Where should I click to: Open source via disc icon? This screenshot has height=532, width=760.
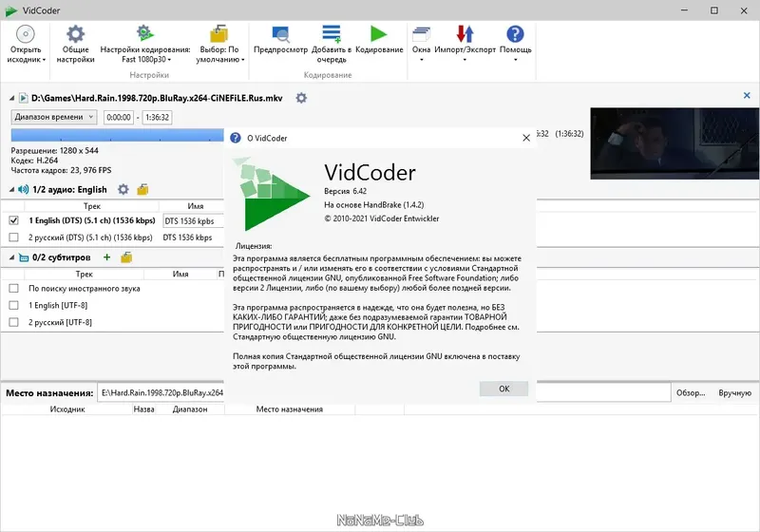click(26, 34)
